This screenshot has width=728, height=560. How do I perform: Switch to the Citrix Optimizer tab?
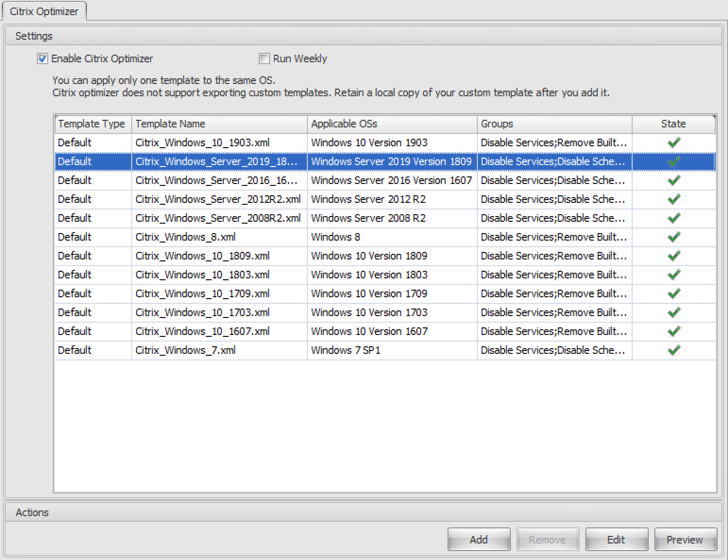[45, 11]
